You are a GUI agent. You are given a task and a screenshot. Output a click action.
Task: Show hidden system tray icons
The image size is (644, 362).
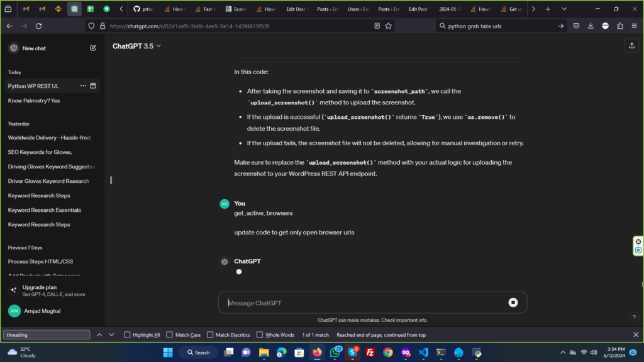click(x=562, y=353)
